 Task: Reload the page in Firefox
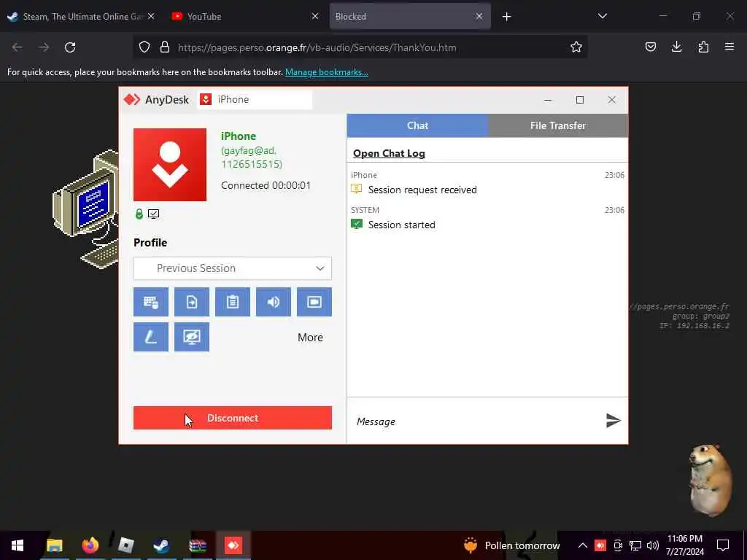(70, 47)
